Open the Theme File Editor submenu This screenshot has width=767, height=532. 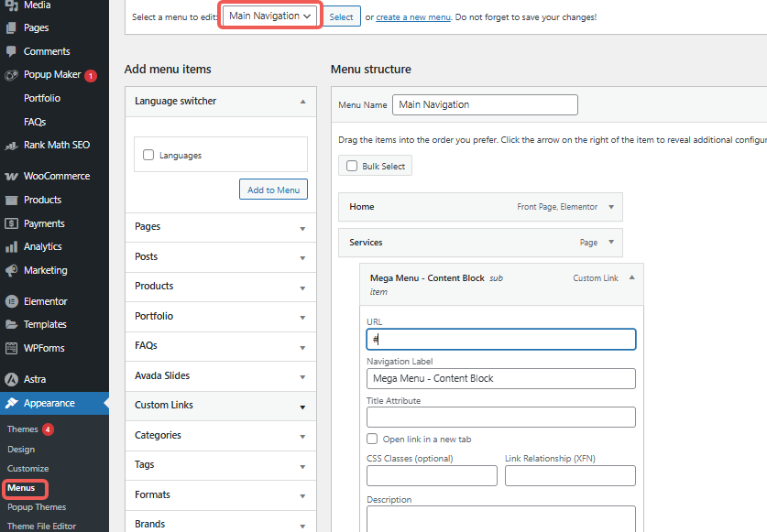coord(42,526)
